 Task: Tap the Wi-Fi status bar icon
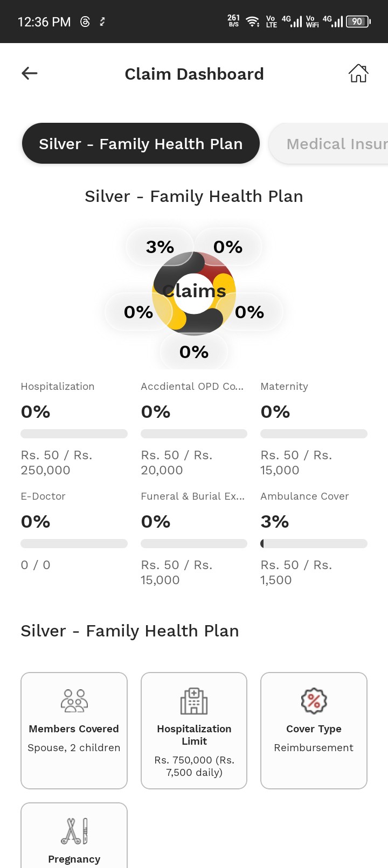(x=252, y=22)
